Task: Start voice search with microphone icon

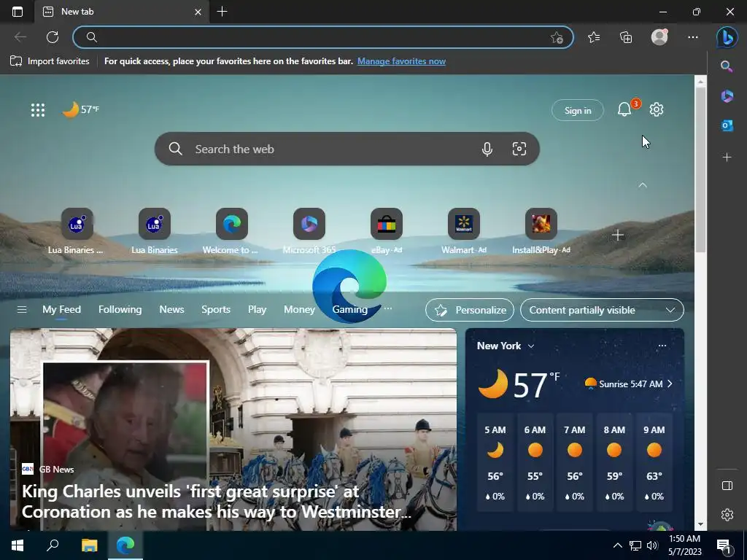Action: (x=487, y=149)
